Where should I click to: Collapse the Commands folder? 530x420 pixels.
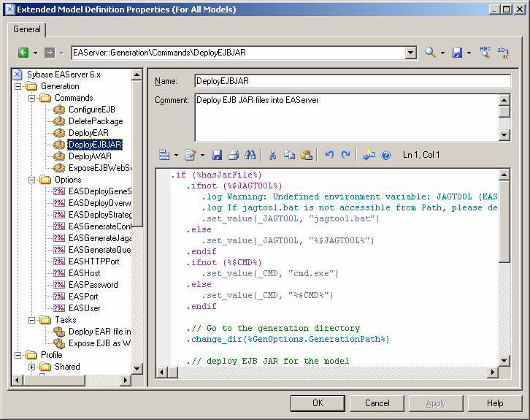click(32, 98)
